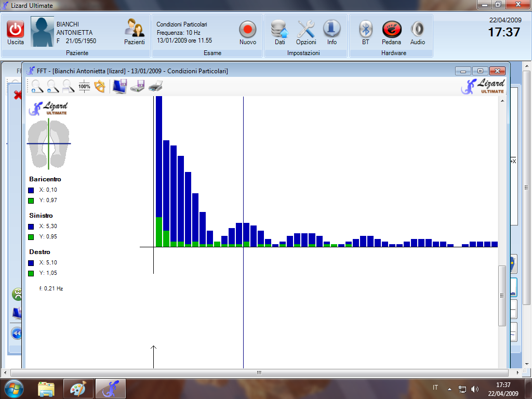
Task: Click the BT Bluetooth hardware icon
Action: (x=366, y=29)
